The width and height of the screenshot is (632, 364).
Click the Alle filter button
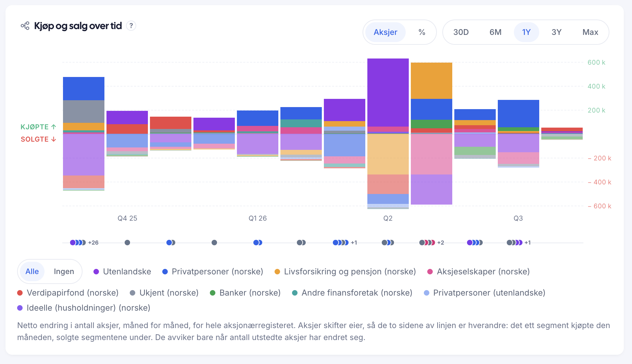(32, 272)
